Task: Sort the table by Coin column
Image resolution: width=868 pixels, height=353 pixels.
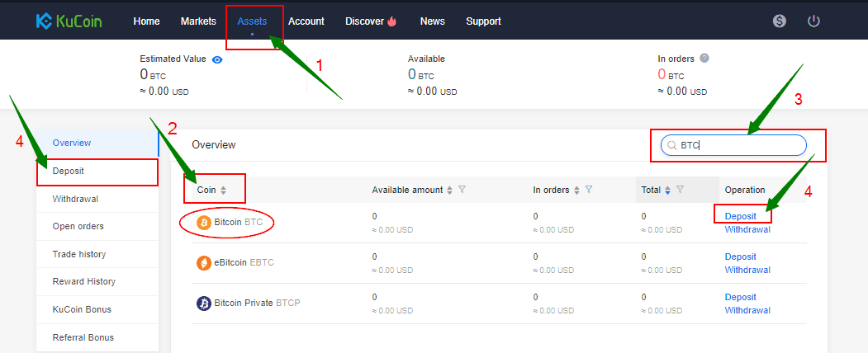Action: [223, 191]
